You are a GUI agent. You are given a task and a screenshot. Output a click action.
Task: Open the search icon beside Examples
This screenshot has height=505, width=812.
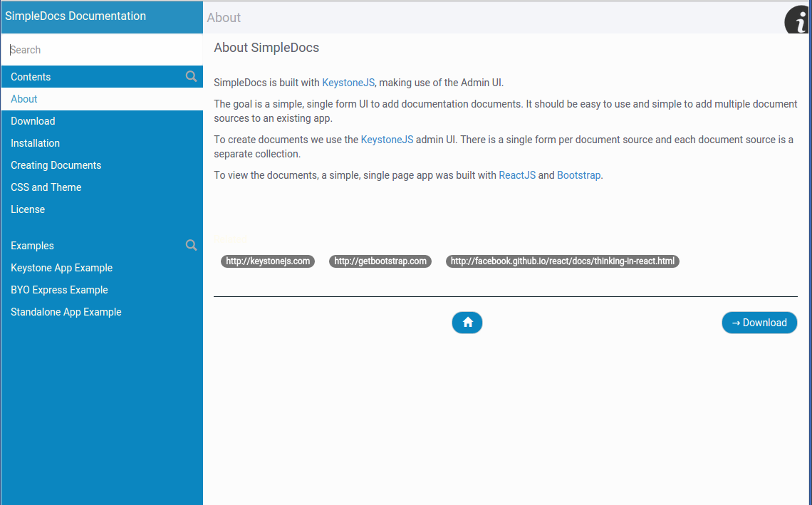(x=191, y=246)
